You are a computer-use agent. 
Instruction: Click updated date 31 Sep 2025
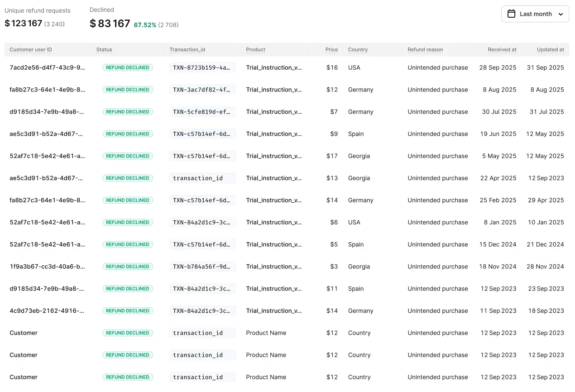[545, 67]
